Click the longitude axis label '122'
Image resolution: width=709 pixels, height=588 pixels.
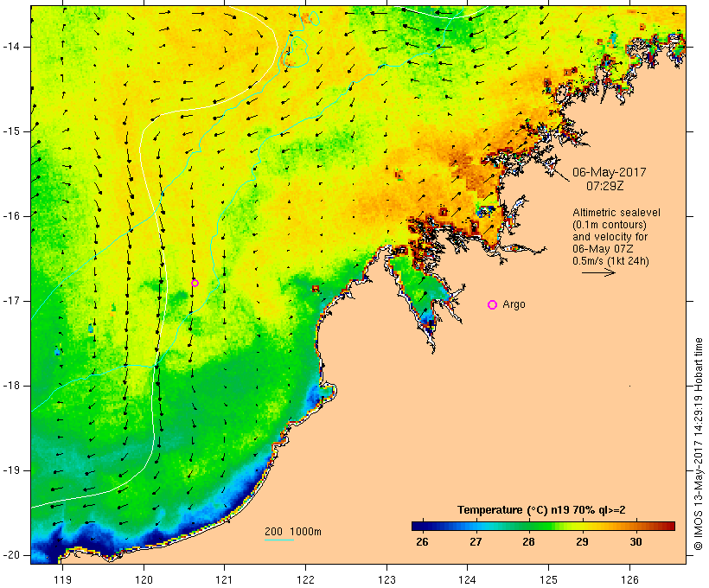coord(306,579)
